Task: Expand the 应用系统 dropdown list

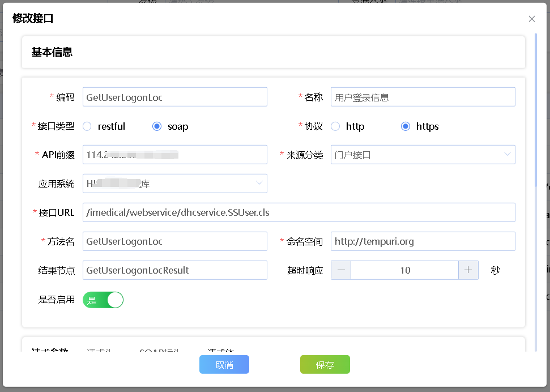Action: (x=174, y=184)
